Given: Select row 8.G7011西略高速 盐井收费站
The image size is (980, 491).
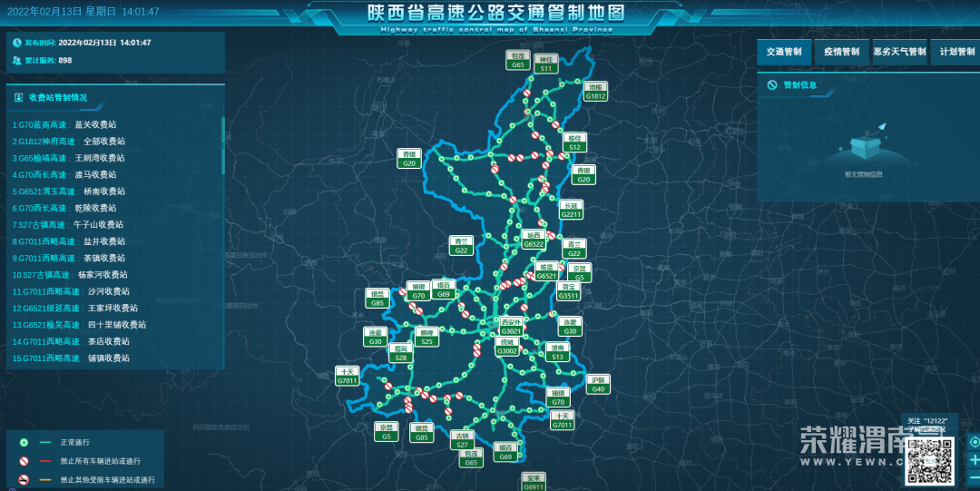Looking at the screenshot, I should [69, 241].
